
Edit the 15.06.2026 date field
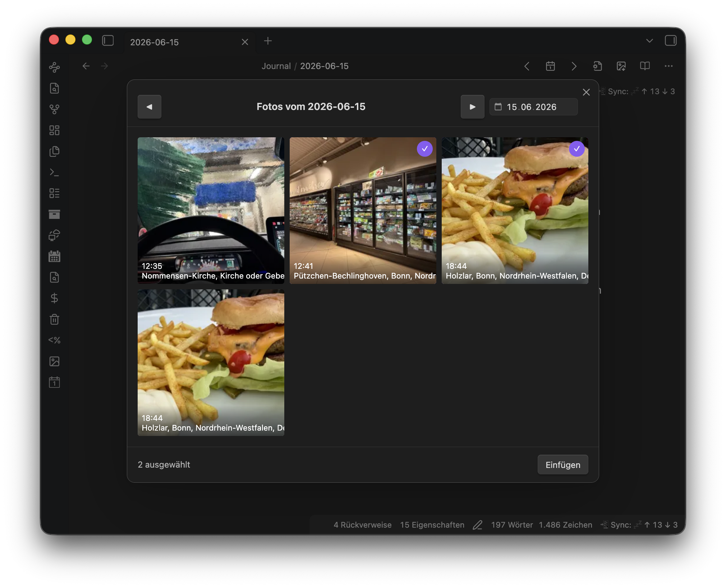pyautogui.click(x=534, y=107)
